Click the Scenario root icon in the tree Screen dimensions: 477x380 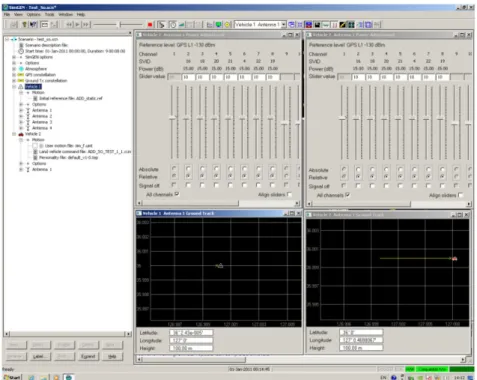coord(14,39)
